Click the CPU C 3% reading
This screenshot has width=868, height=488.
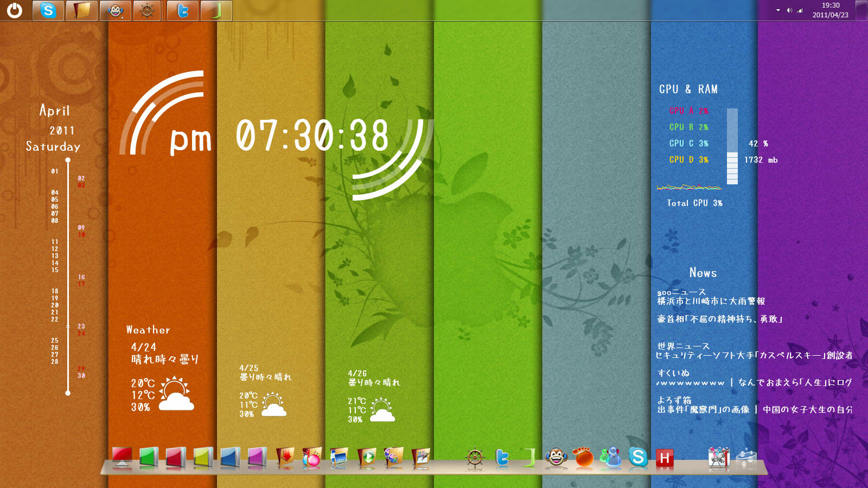coord(689,143)
